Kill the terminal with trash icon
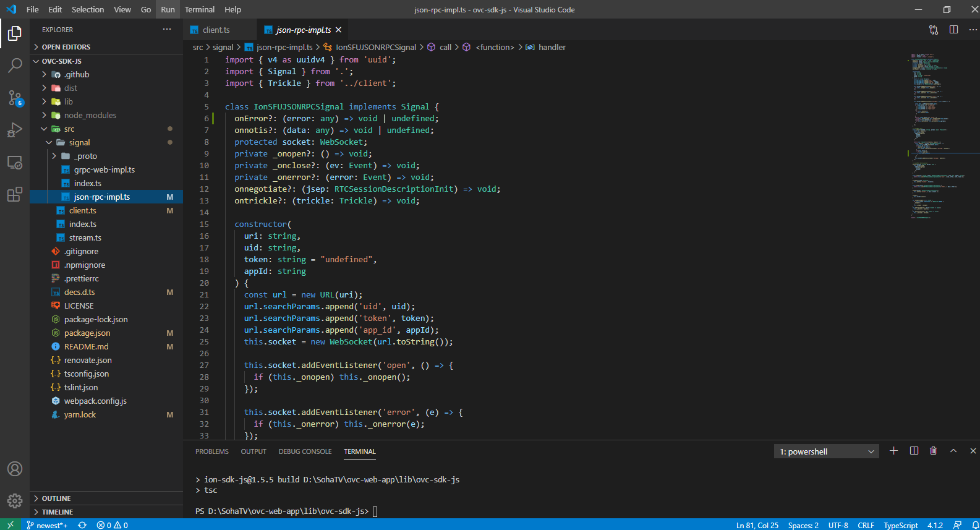The height and width of the screenshot is (530, 980). coord(933,451)
